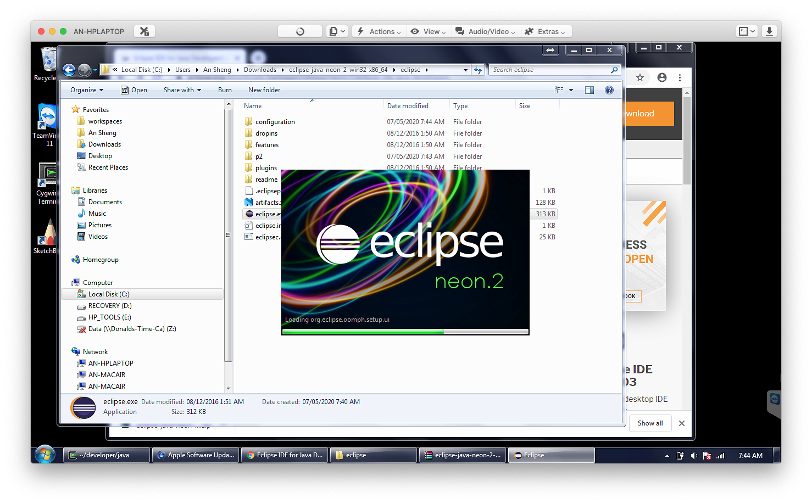812x504 pixels.
Task: Click the Explorer help icon
Action: point(609,90)
